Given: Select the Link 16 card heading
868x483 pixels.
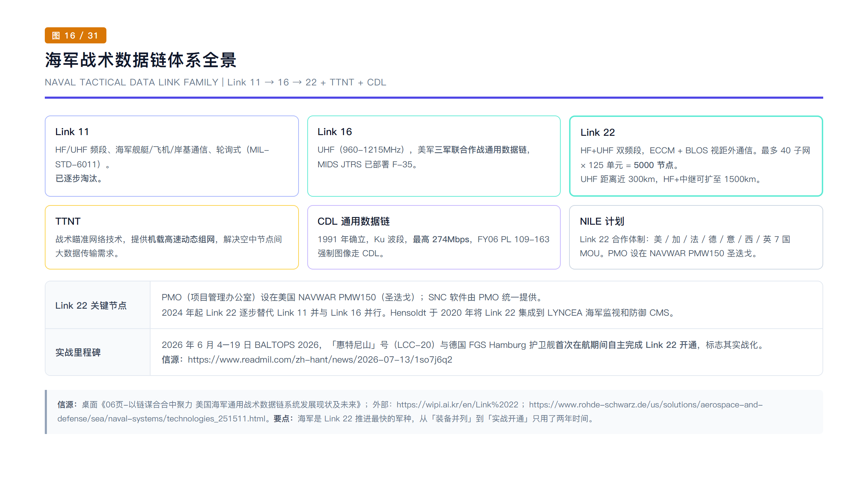Looking at the screenshot, I should [335, 132].
